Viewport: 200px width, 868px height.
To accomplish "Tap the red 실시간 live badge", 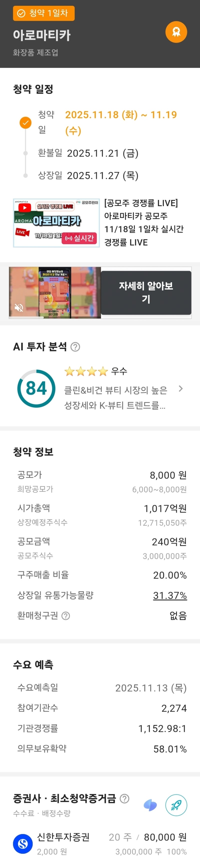I will coord(79,238).
